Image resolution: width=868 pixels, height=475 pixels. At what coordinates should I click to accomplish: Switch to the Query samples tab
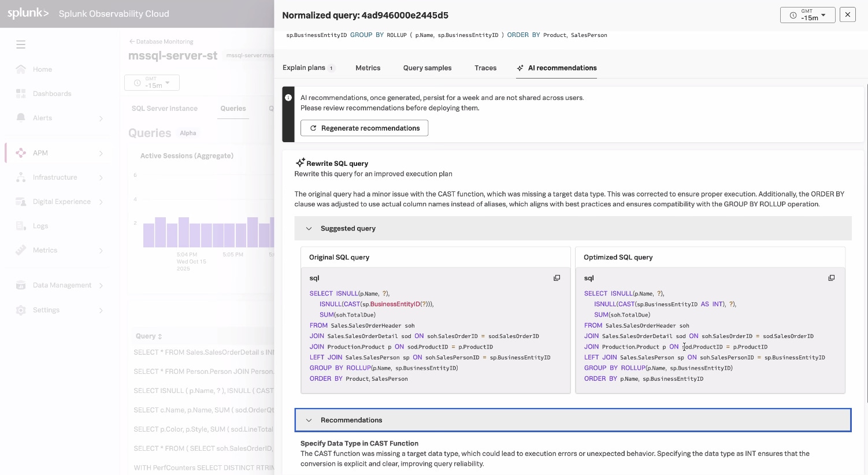coord(427,68)
